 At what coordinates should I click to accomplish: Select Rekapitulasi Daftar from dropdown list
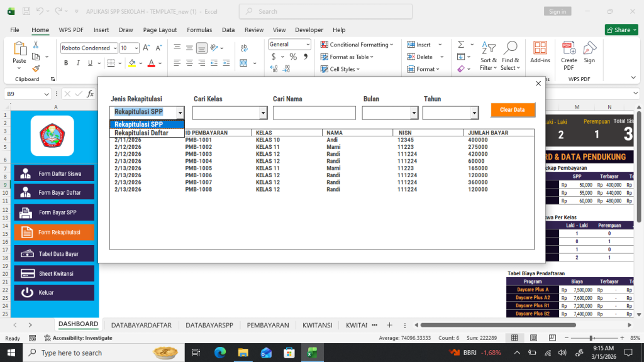(142, 133)
